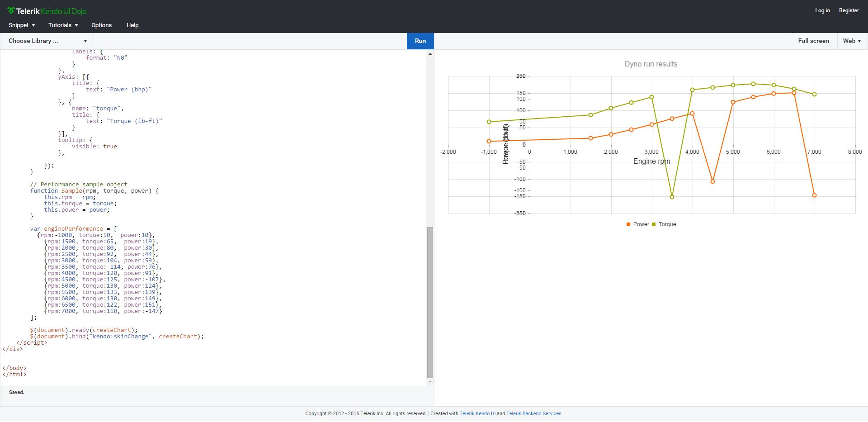Click the x-axis label 8,000
The image size is (868, 422).
point(855,152)
